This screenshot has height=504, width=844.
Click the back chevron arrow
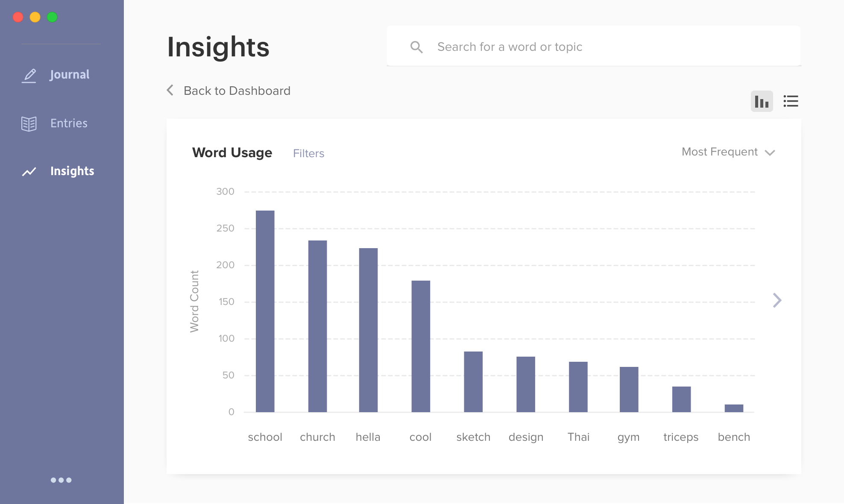click(x=170, y=90)
